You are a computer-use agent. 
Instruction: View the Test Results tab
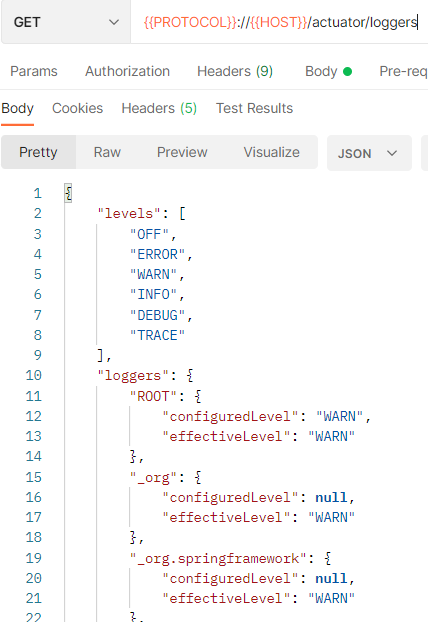tap(254, 108)
